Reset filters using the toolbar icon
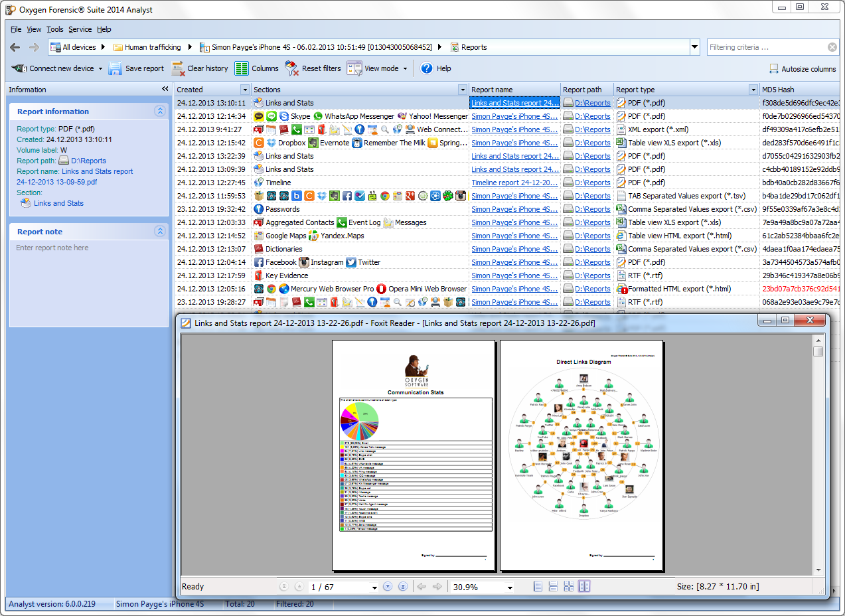 click(292, 68)
